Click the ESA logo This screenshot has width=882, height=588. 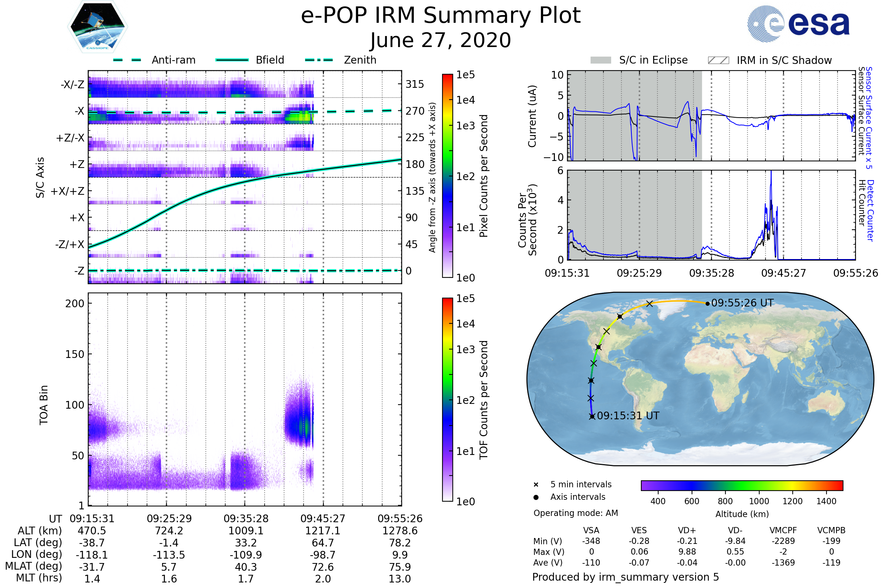tap(798, 24)
